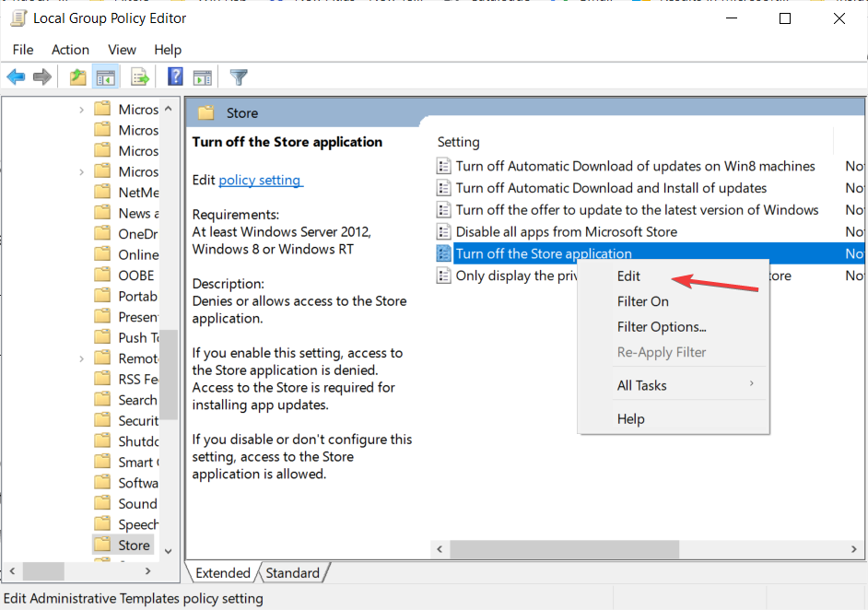868x610 pixels.
Task: Select the Smart tree folder
Action: point(138,463)
